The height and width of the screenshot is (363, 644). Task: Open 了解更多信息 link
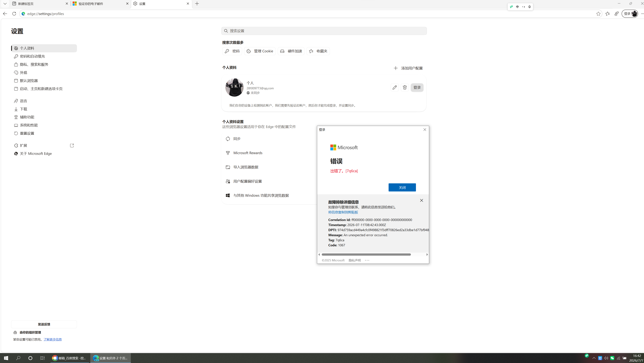[x=52, y=339]
